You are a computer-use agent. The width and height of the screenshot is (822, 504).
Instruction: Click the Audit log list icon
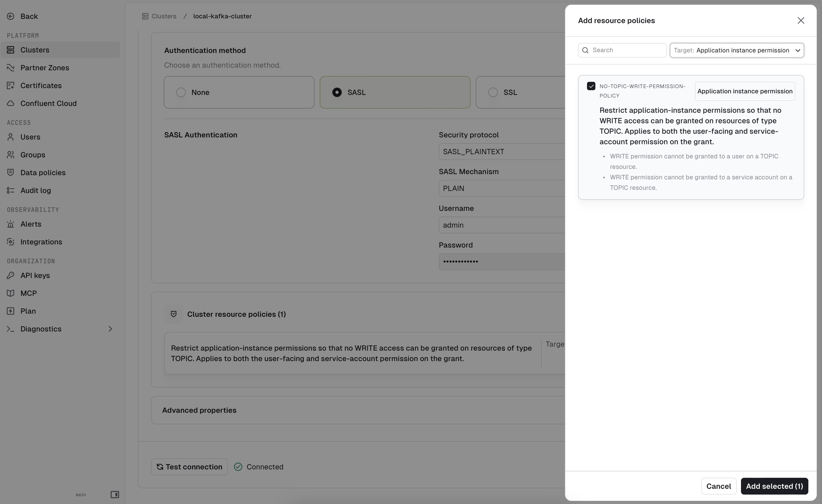point(11,190)
